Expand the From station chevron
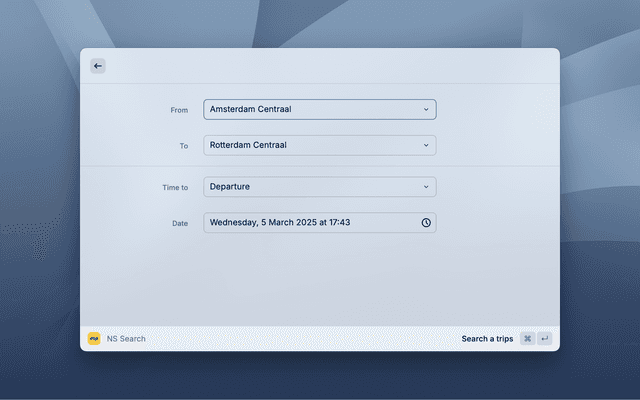Image resolution: width=640 pixels, height=400 pixels. pyautogui.click(x=426, y=109)
